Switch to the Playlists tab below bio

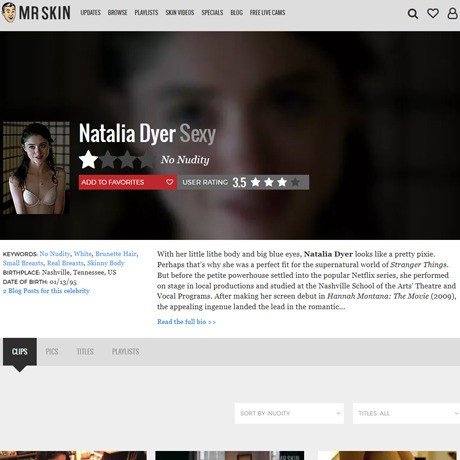click(125, 352)
